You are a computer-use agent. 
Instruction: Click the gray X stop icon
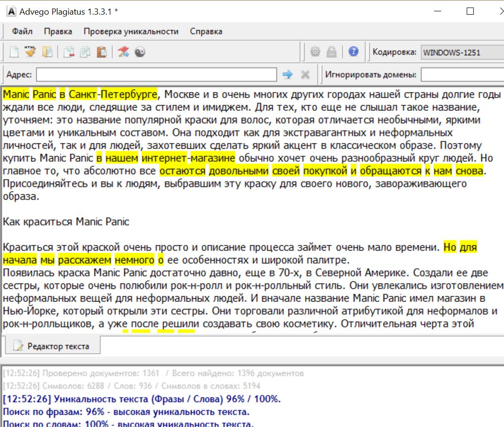coord(305,75)
